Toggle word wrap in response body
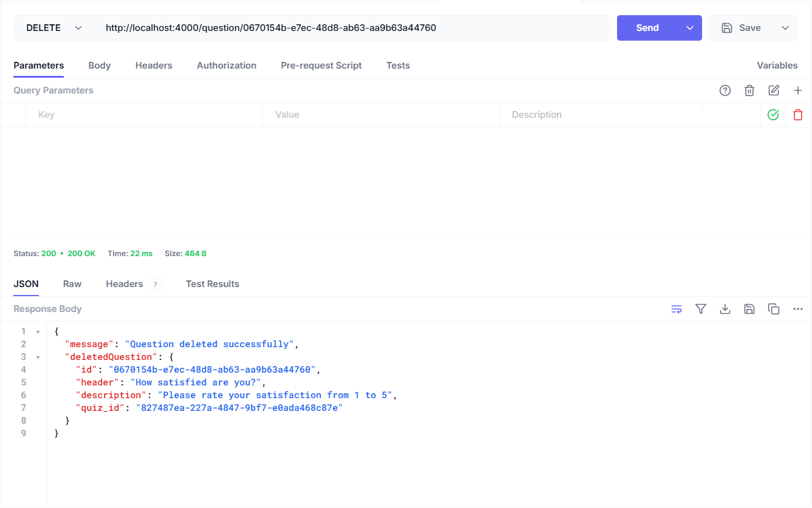 coord(676,309)
